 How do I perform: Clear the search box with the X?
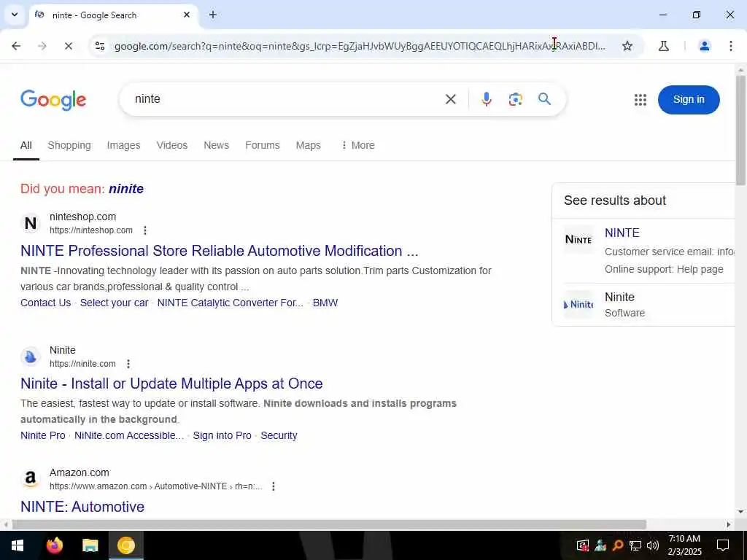[x=451, y=99]
